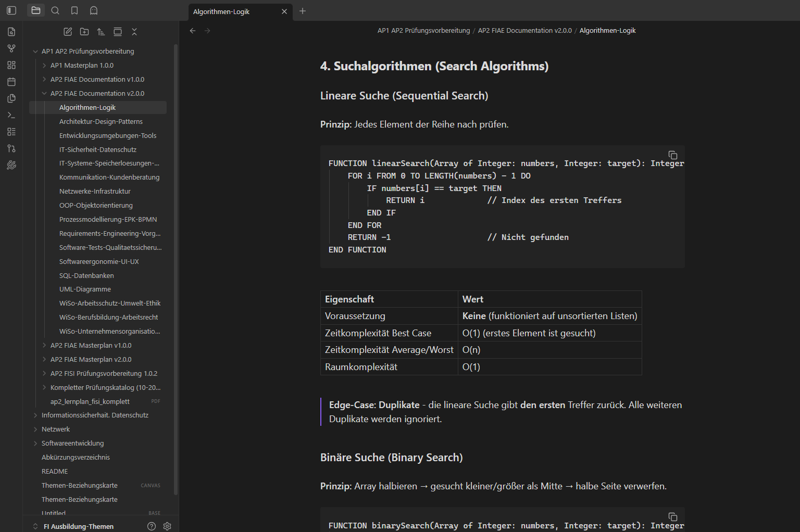Image resolution: width=800 pixels, height=532 pixels.
Task: Click the file explorer scrollbar
Action: click(x=176, y=270)
